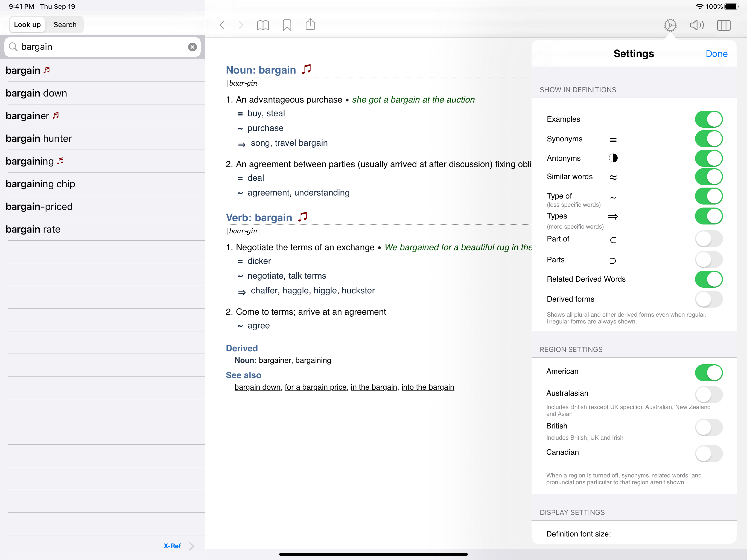The width and height of the screenshot is (747, 560).
Task: Follow the 'in the bargain' link
Action: tap(373, 387)
